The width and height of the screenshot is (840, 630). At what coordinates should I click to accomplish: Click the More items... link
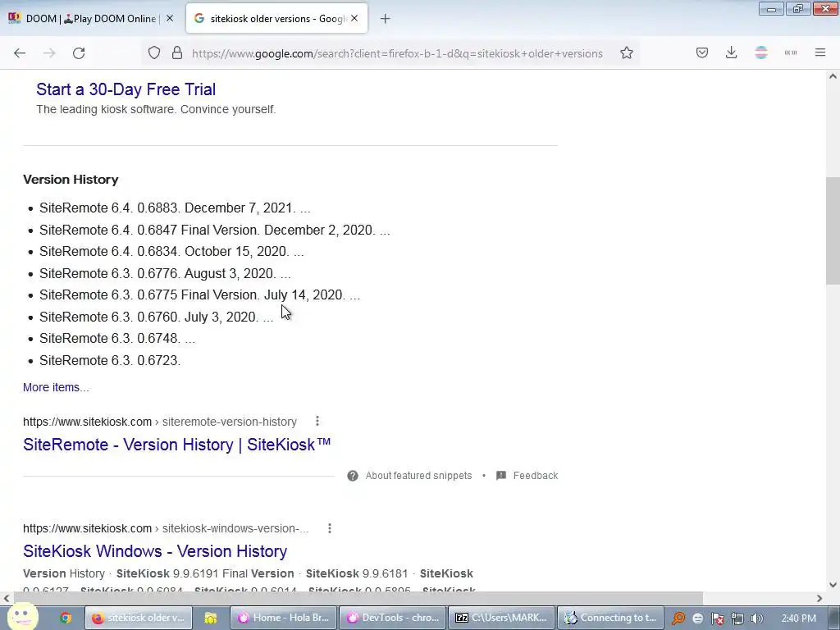(56, 387)
